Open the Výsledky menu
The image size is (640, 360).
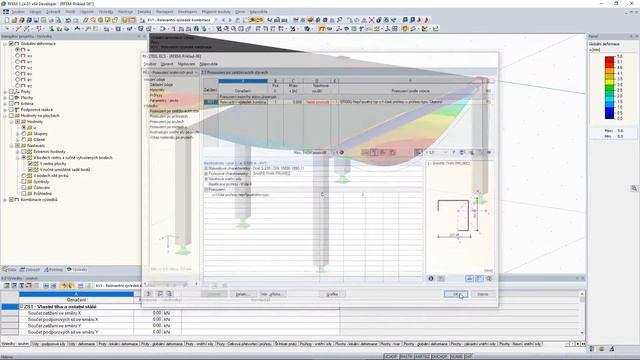pyautogui.click(x=106, y=12)
